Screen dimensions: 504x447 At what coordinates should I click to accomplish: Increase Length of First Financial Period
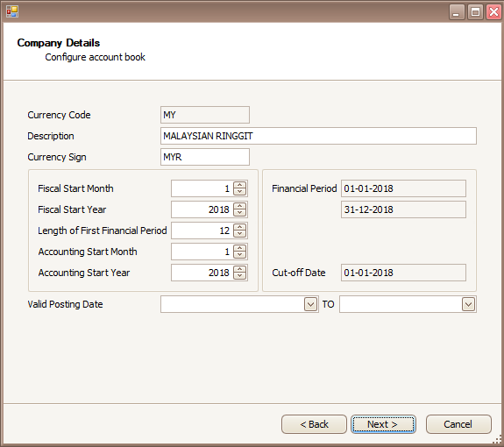click(x=240, y=227)
